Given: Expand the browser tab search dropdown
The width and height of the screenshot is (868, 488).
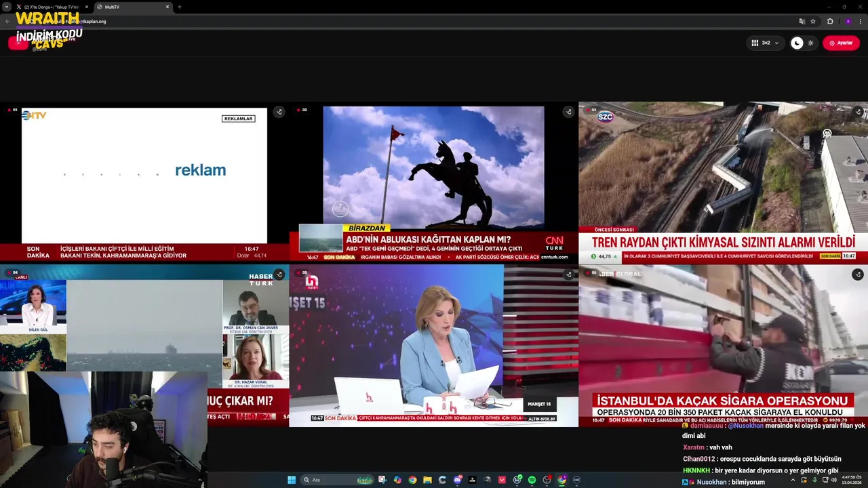Looking at the screenshot, I should click(x=6, y=7).
